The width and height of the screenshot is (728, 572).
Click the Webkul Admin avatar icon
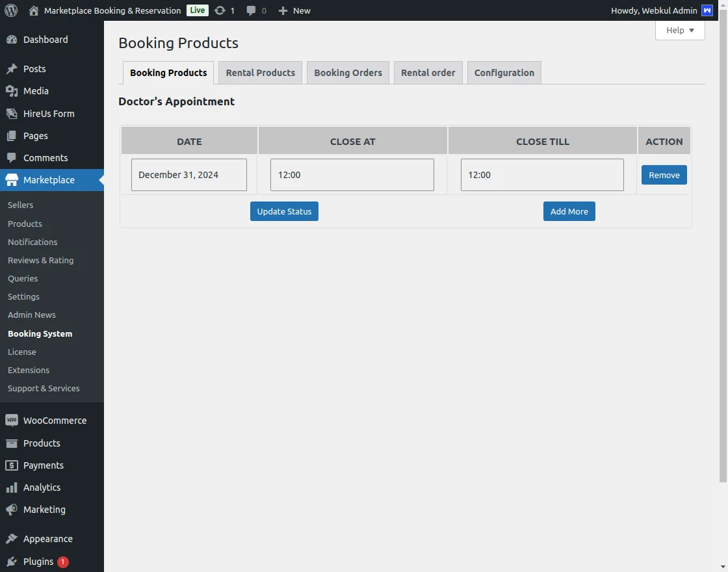click(x=707, y=10)
